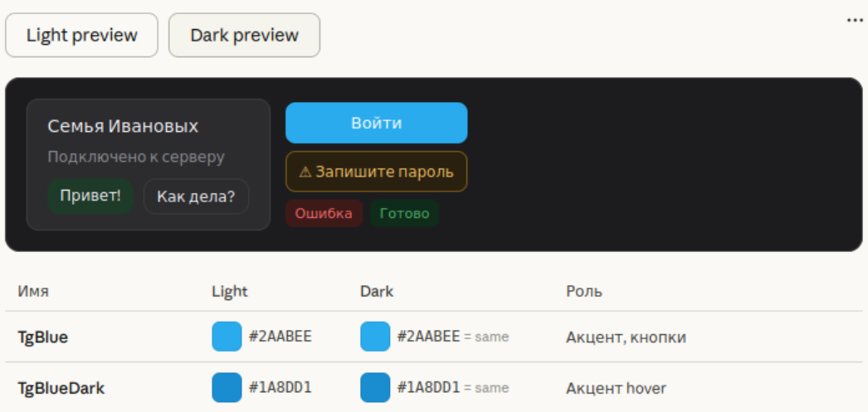Click the Роль column header
Image resolution: width=868 pixels, height=412 pixels.
point(584,292)
